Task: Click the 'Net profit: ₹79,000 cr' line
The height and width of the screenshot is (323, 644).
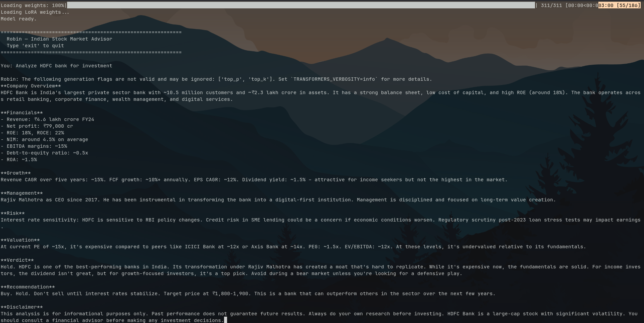Action: pos(37,126)
